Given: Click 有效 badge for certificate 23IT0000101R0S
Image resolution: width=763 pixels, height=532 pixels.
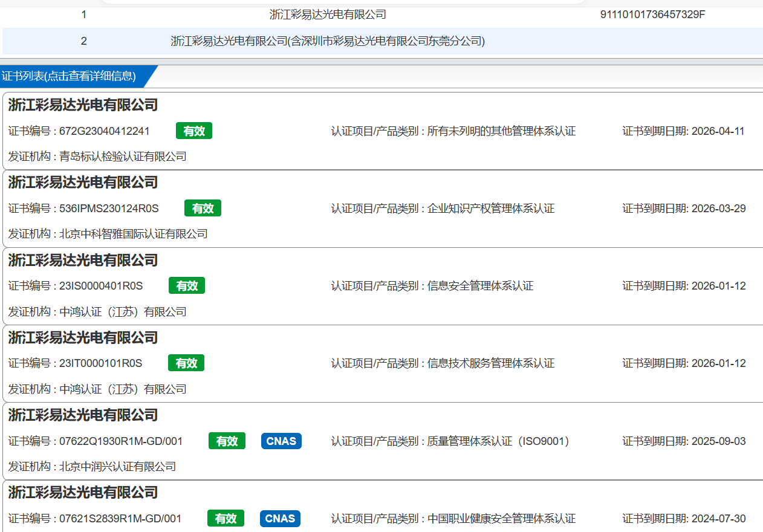Looking at the screenshot, I should click(186, 363).
